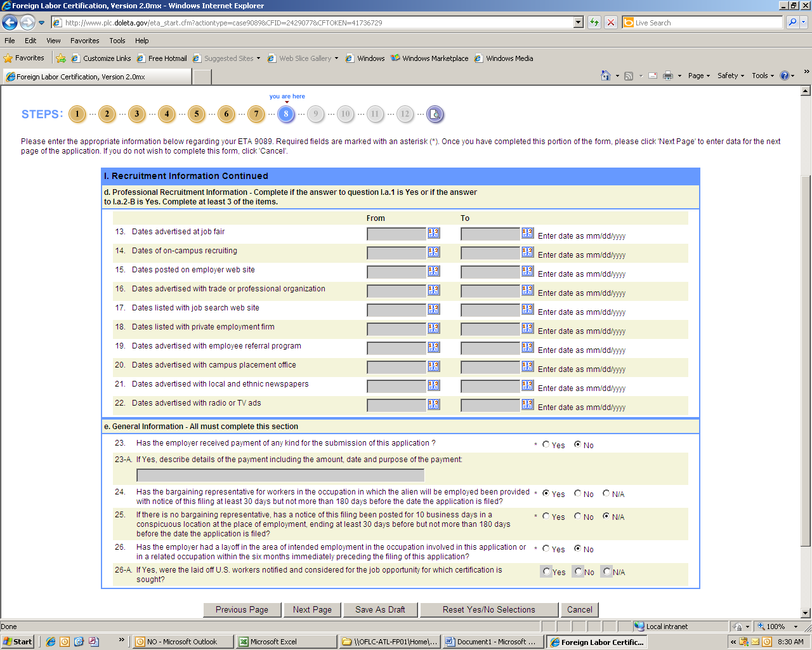Open the Safety menu dropdown

(x=731, y=76)
